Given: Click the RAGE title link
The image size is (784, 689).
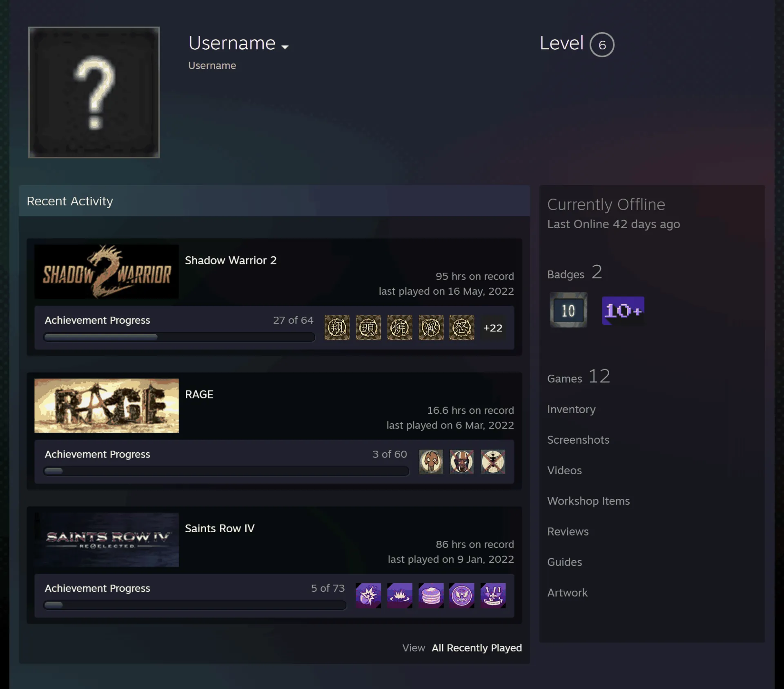Looking at the screenshot, I should tap(199, 394).
